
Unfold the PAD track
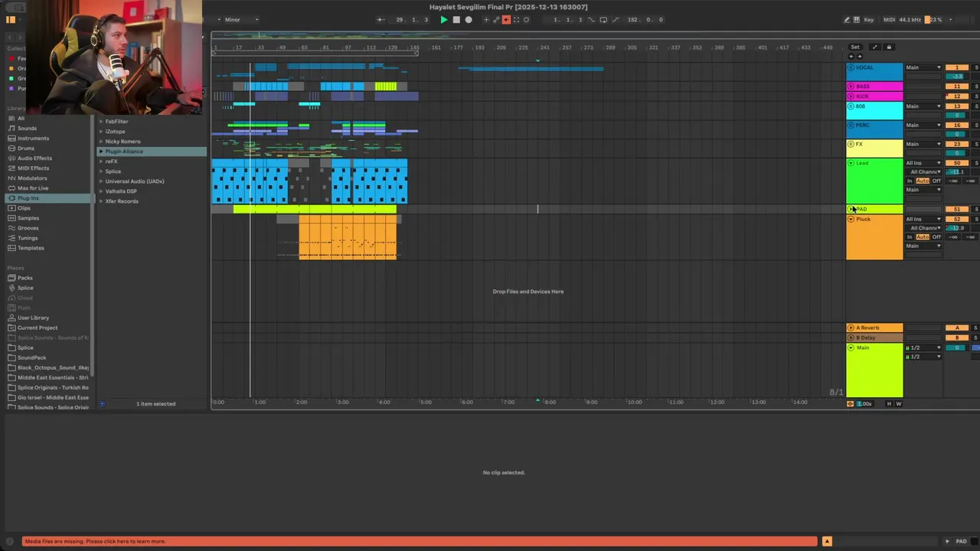(851, 209)
